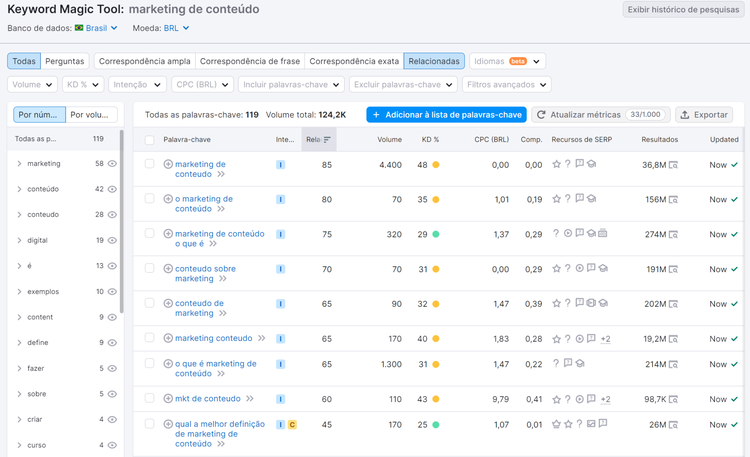
Task: Toggle eye icon for 'marketing' group
Action: 112,164
